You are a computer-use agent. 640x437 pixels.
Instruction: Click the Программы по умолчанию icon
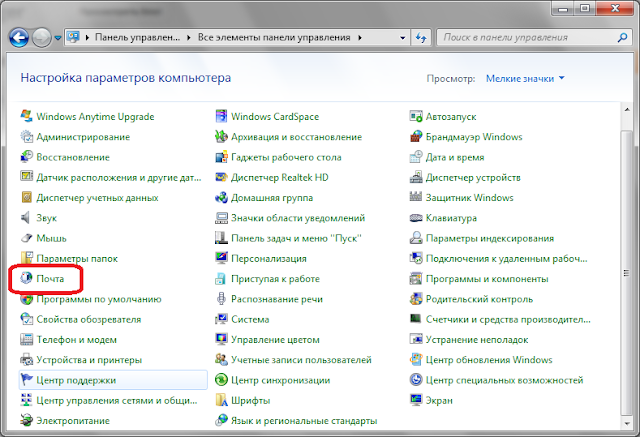27,299
